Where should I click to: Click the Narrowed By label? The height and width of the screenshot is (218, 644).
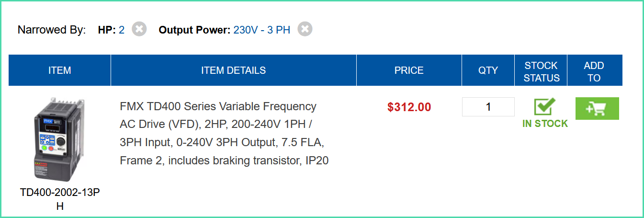[52, 30]
